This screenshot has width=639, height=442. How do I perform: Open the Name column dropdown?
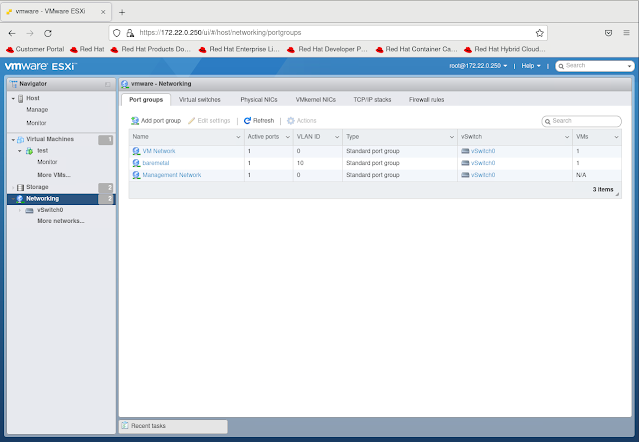(238, 137)
